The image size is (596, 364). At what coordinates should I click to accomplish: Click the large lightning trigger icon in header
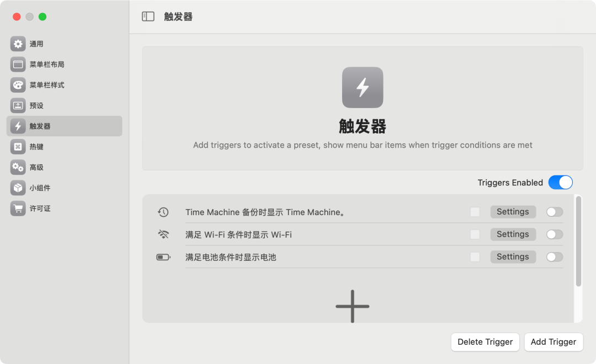(x=362, y=87)
